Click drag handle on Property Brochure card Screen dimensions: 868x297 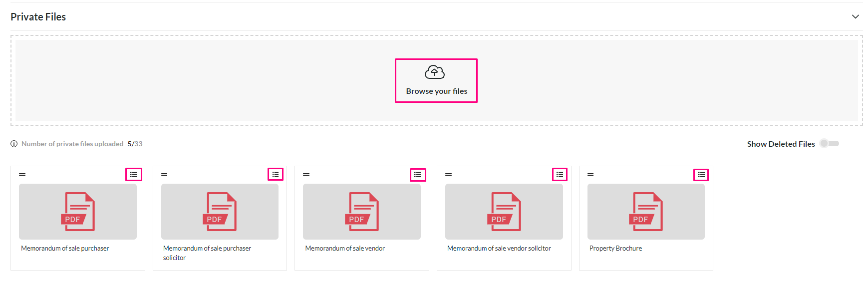coord(590,174)
